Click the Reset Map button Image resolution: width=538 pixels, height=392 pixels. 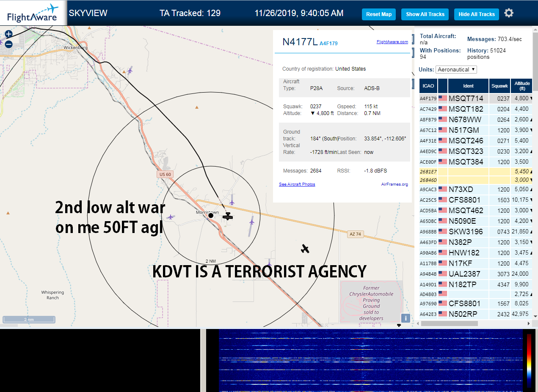click(x=379, y=14)
